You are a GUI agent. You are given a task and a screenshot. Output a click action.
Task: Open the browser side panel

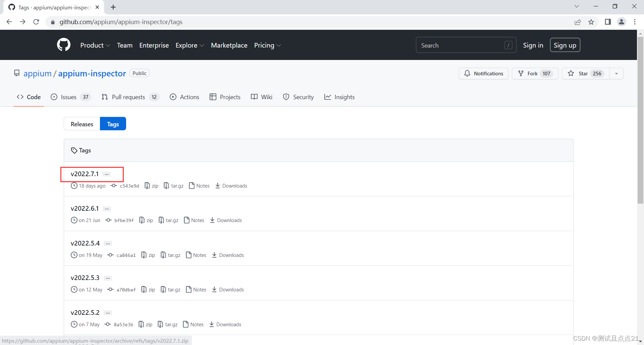608,22
